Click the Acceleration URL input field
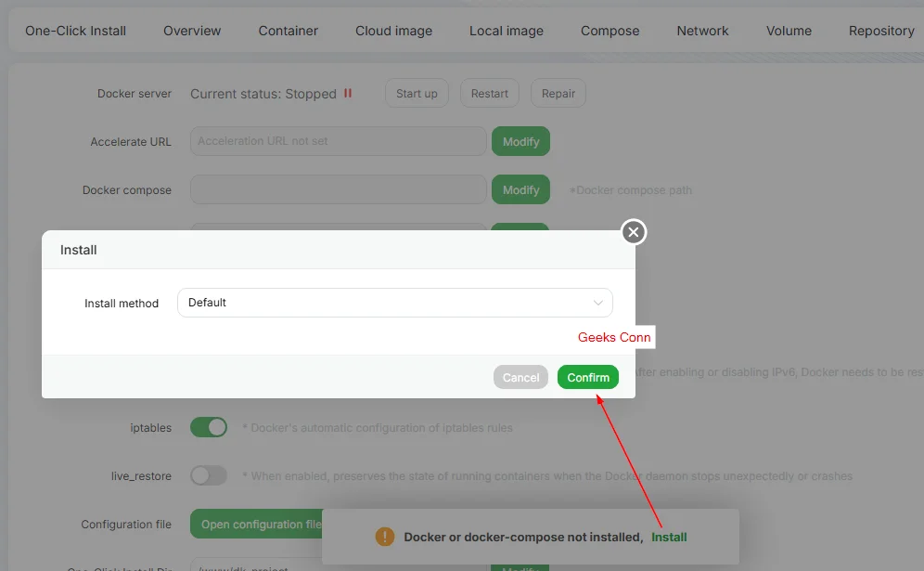 (337, 141)
